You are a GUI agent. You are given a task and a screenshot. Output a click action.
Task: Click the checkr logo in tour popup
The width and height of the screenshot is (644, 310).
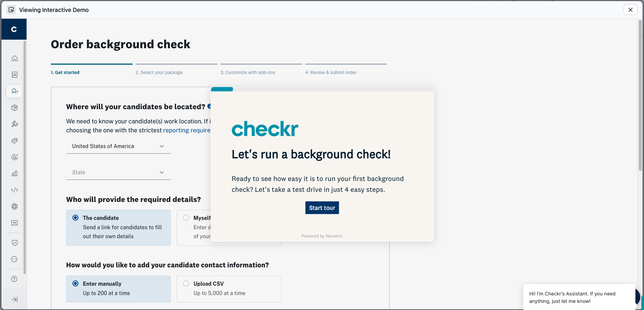(265, 129)
